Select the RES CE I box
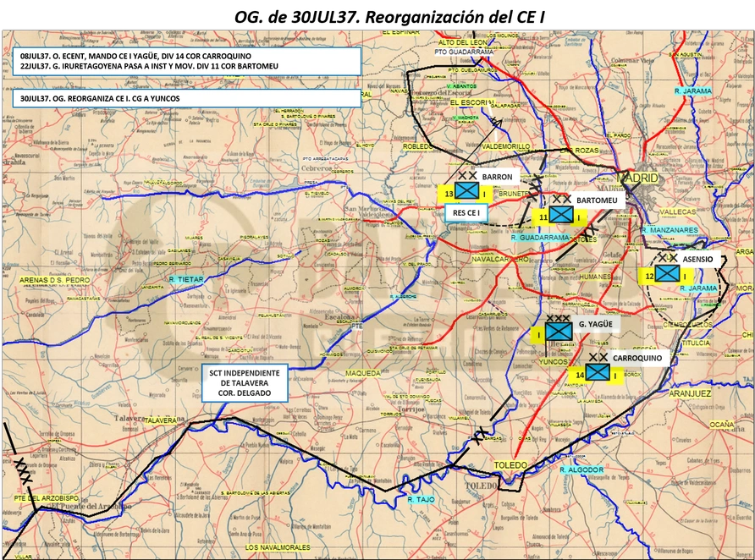Image resolution: width=755 pixels, height=560 pixels. pyautogui.click(x=466, y=212)
